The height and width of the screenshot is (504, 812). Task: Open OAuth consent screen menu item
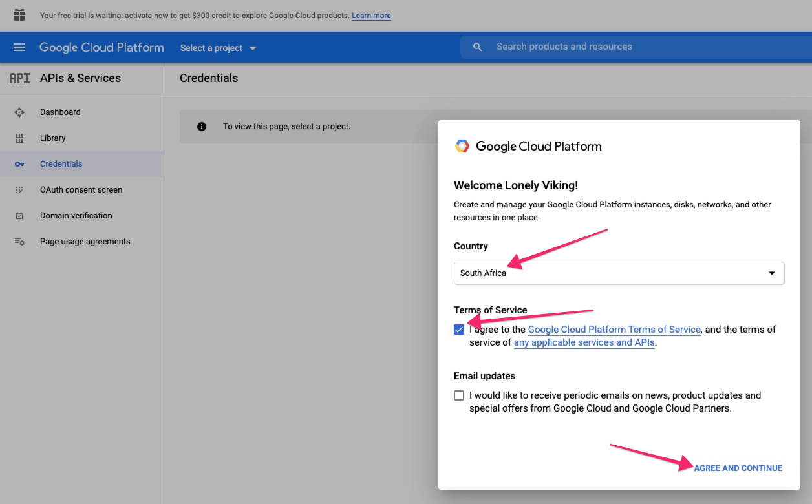tap(81, 190)
